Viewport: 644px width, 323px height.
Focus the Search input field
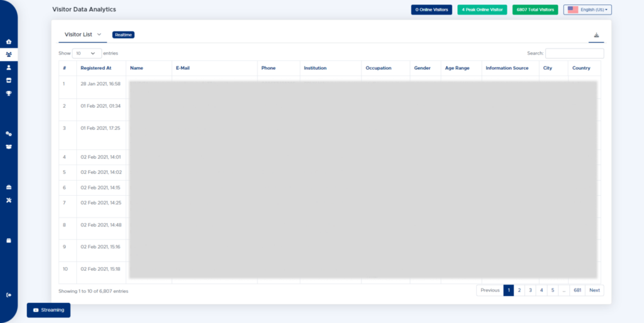pyautogui.click(x=574, y=54)
